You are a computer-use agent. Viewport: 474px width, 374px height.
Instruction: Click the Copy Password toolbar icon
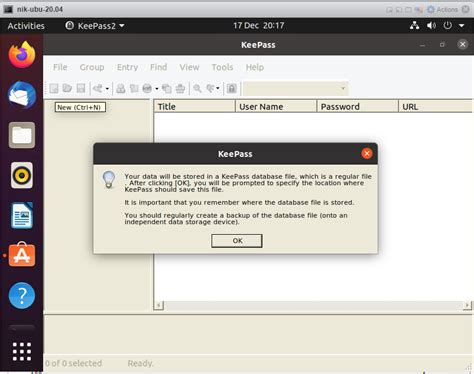[134, 88]
